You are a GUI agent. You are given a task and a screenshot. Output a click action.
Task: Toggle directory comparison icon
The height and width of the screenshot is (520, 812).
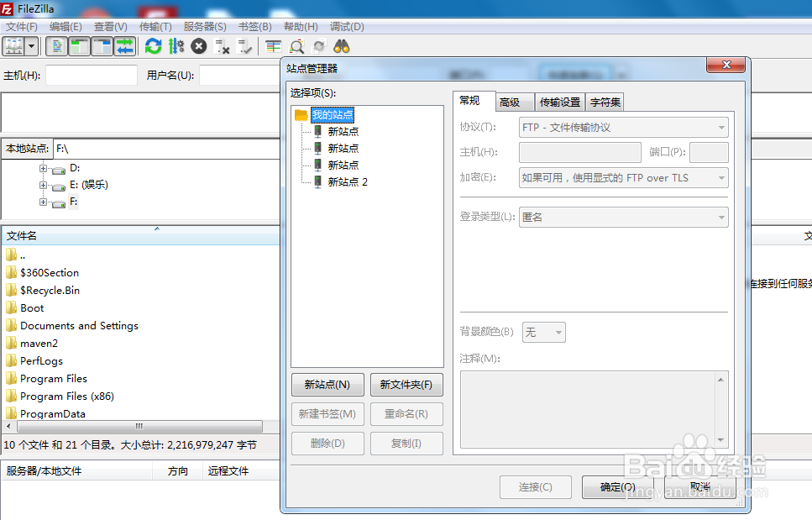pos(296,46)
